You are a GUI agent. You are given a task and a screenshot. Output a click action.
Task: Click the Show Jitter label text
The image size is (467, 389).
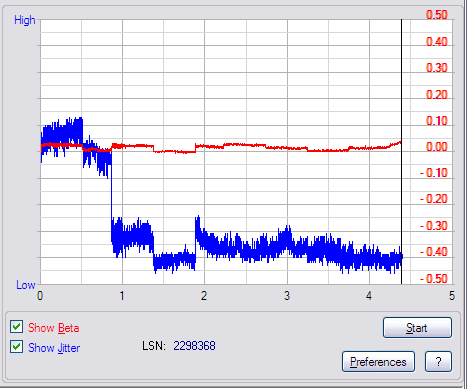(x=54, y=348)
